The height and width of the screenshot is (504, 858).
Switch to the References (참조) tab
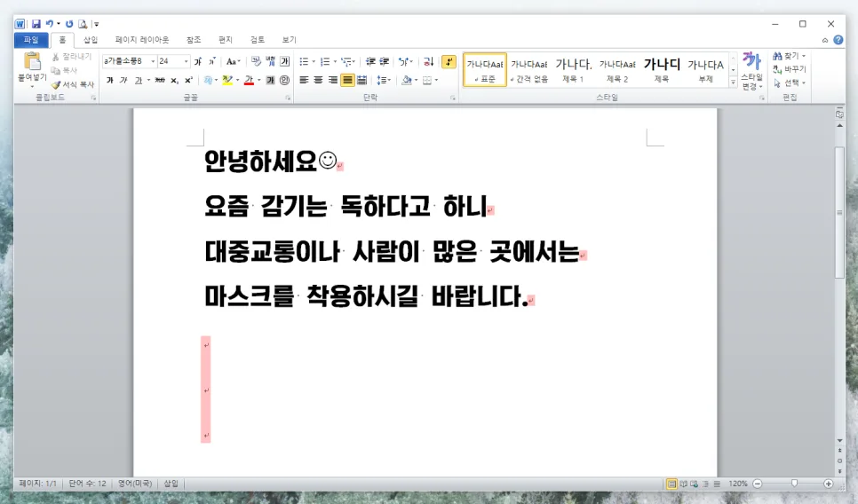(193, 40)
